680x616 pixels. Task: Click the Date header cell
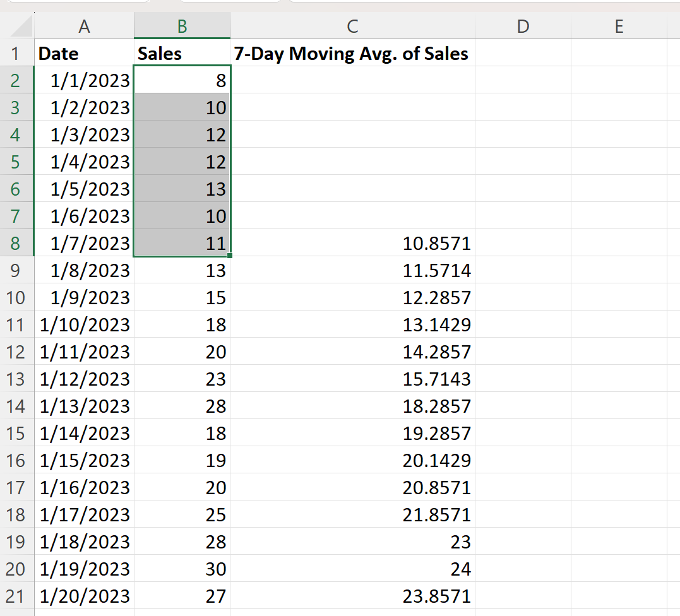click(84, 53)
